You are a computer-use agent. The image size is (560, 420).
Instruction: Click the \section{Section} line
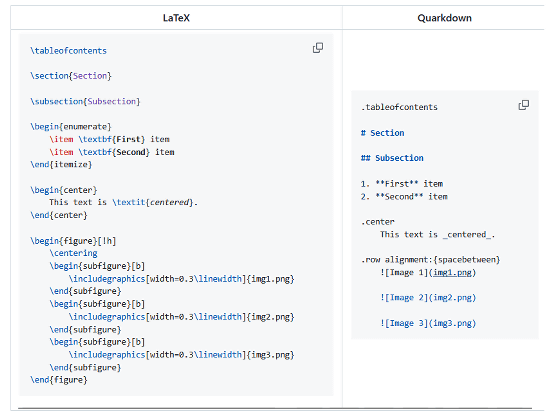click(71, 76)
